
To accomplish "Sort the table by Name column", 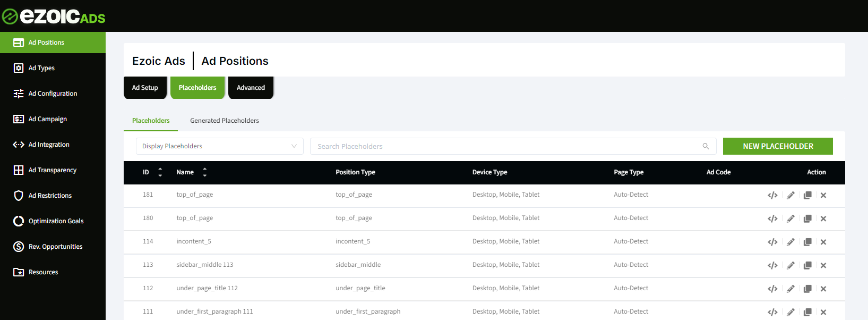I will pyautogui.click(x=204, y=172).
